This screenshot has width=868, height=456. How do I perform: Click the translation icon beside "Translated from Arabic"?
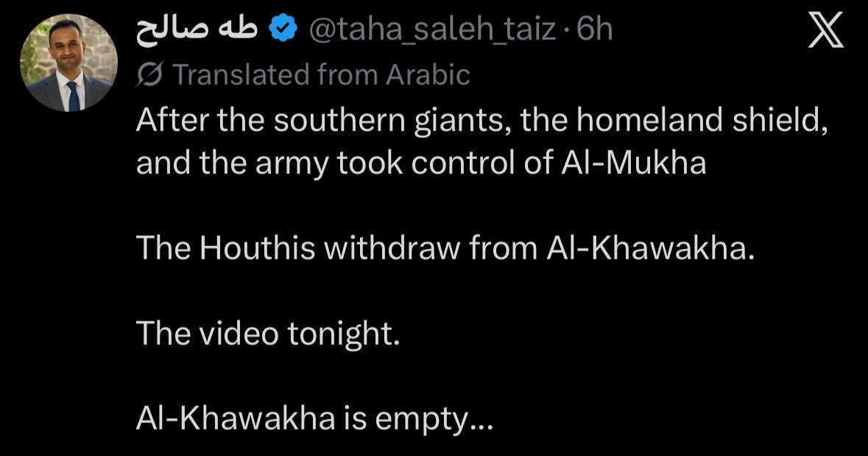pos(149,74)
